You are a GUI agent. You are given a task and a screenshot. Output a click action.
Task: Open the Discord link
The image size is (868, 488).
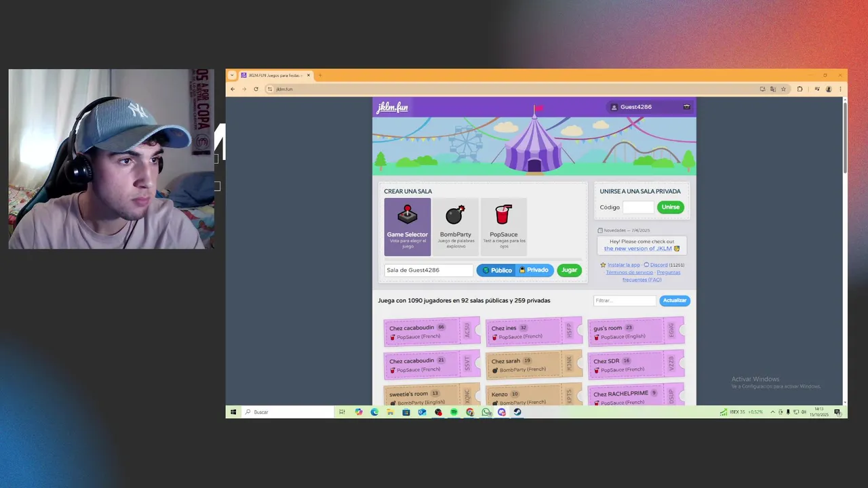[x=658, y=265]
